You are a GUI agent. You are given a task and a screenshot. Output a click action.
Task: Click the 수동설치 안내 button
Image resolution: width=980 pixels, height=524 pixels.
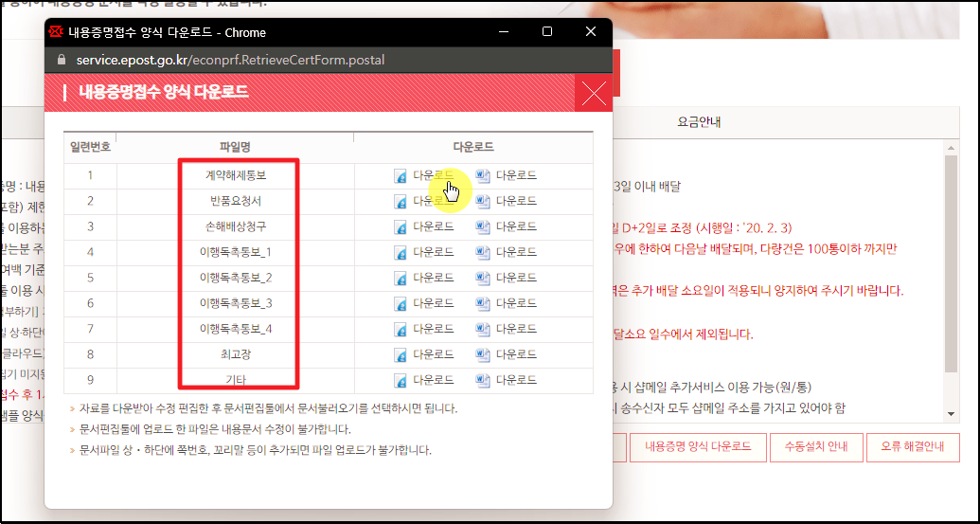click(x=816, y=447)
